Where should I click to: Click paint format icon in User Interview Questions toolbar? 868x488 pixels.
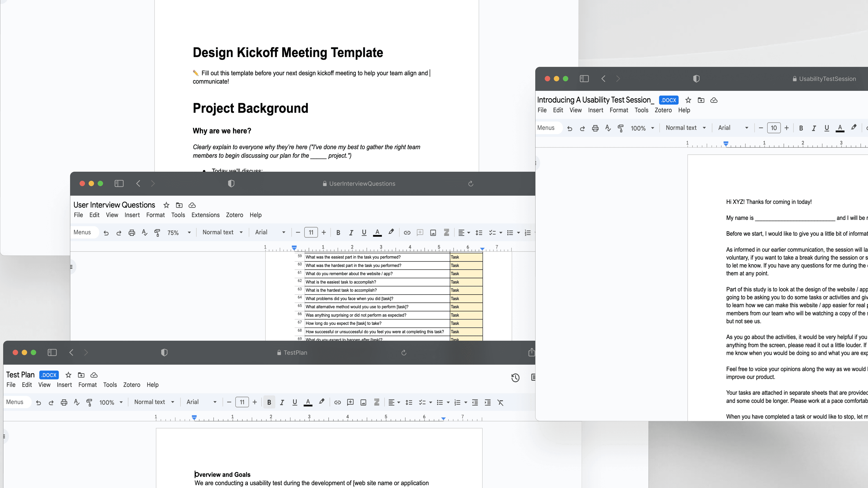pyautogui.click(x=157, y=232)
